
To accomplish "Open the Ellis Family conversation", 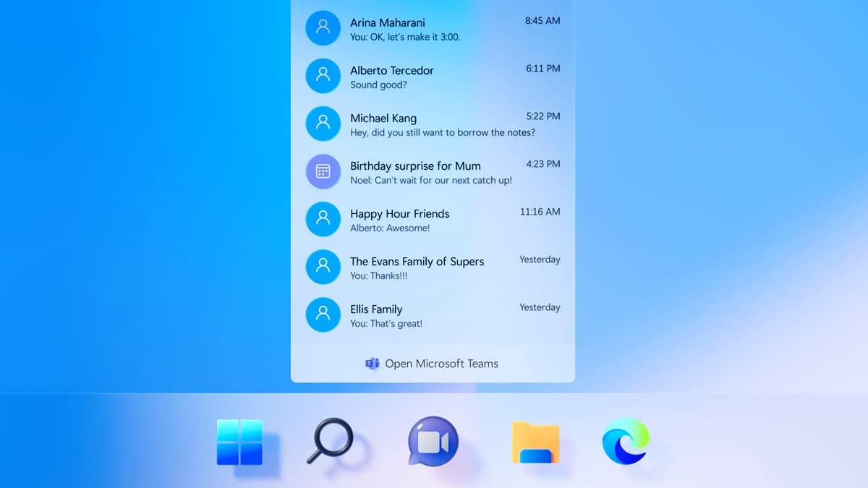I will click(434, 315).
